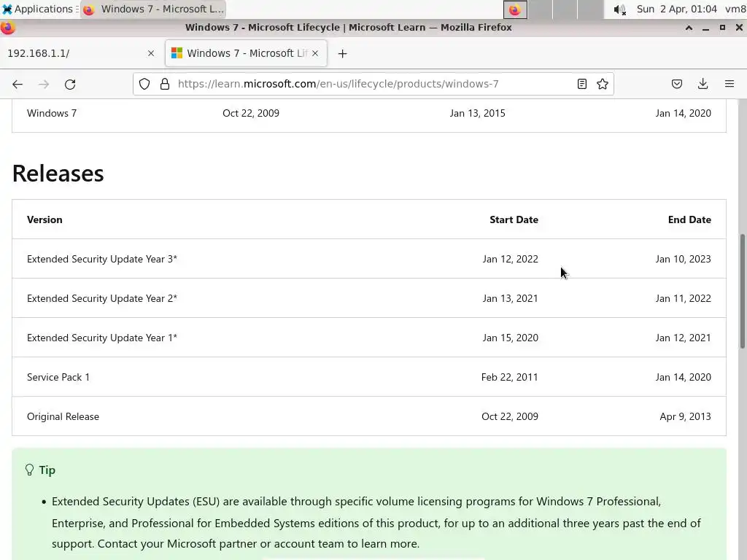Click the vertical scrollbar thumb
Screen dimensions: 747x560
(x=742, y=292)
